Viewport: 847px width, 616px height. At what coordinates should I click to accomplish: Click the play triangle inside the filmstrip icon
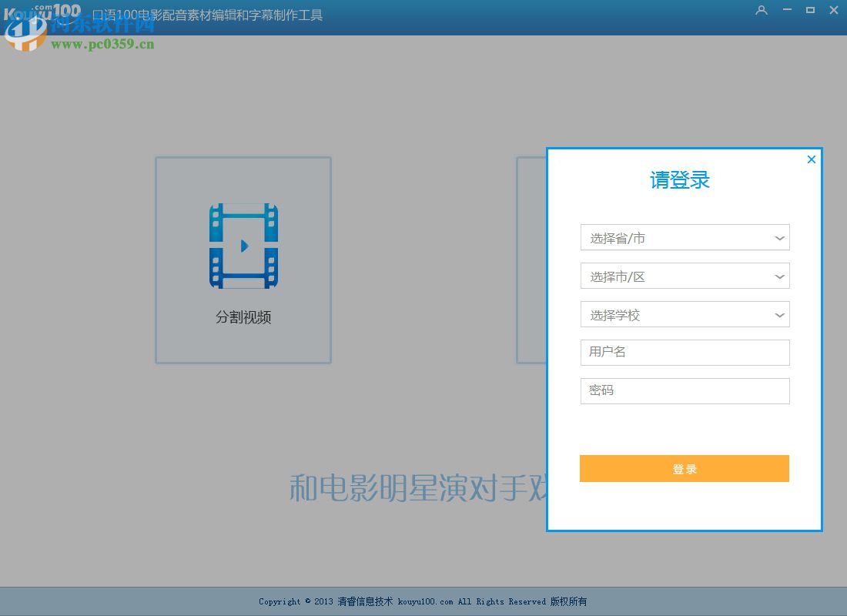pos(246,246)
